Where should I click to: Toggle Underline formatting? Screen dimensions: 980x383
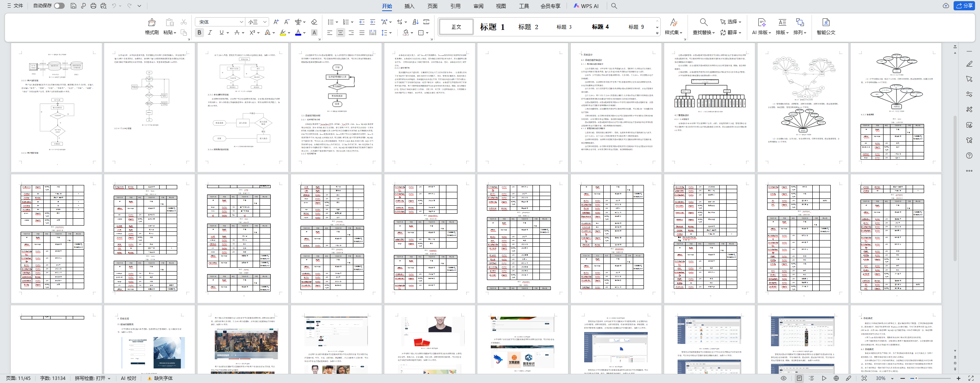click(221, 33)
